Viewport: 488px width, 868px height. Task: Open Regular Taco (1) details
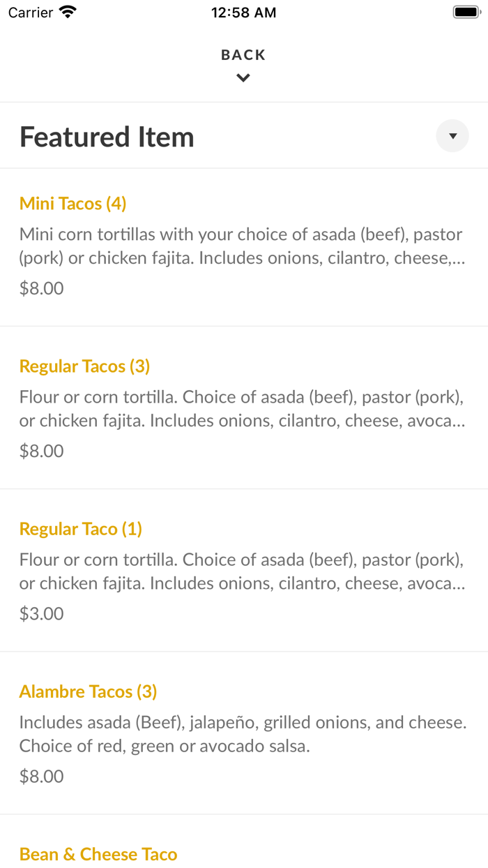click(80, 529)
